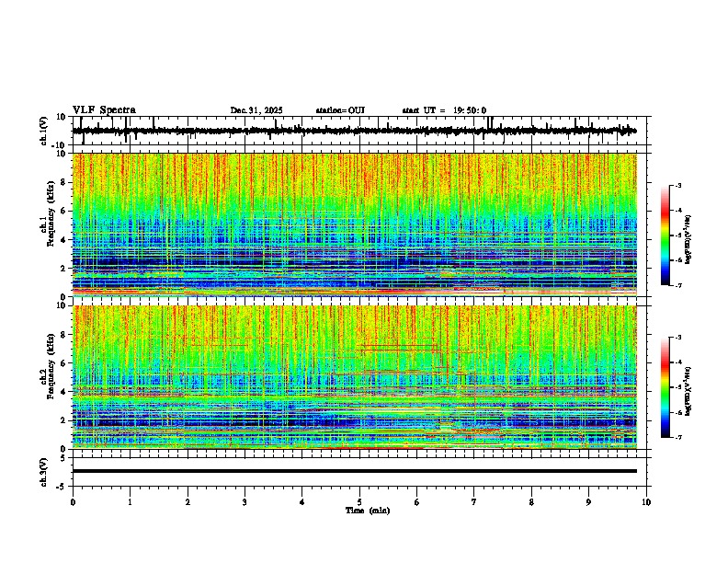
Task: Click the "9" tick on the time axis
Action: click(x=588, y=502)
